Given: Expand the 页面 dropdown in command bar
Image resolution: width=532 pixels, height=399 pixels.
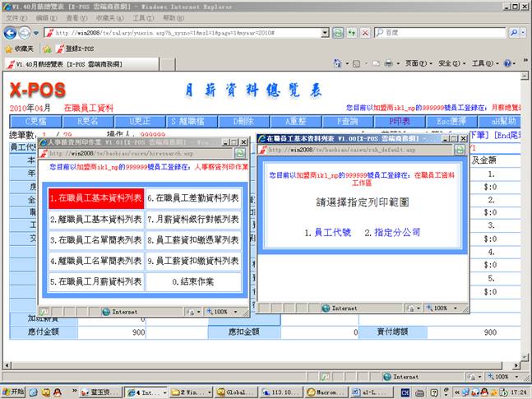Looking at the screenshot, I should pos(418,63).
